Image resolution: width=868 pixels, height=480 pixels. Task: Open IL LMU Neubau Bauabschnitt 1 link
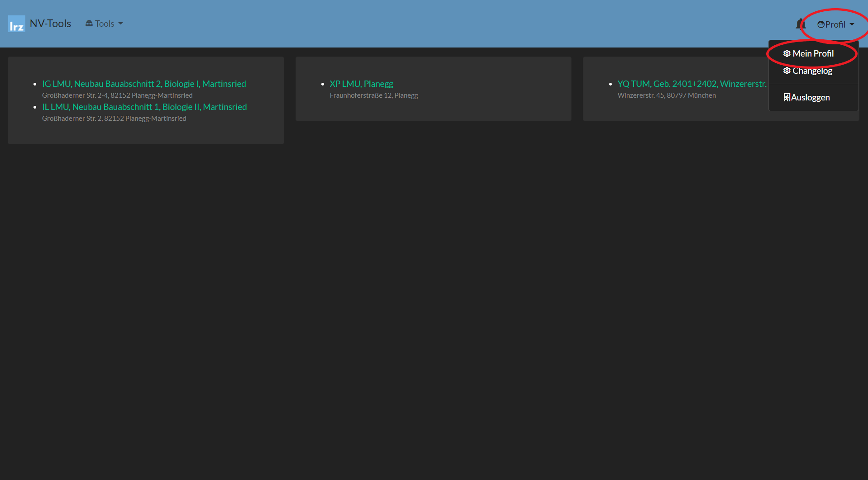pos(144,107)
